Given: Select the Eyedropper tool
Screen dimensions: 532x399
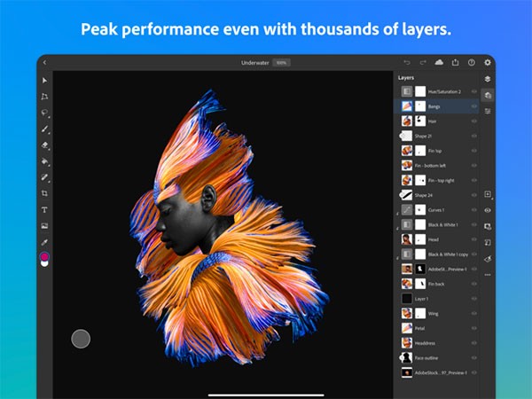Looking at the screenshot, I should click(x=44, y=241).
